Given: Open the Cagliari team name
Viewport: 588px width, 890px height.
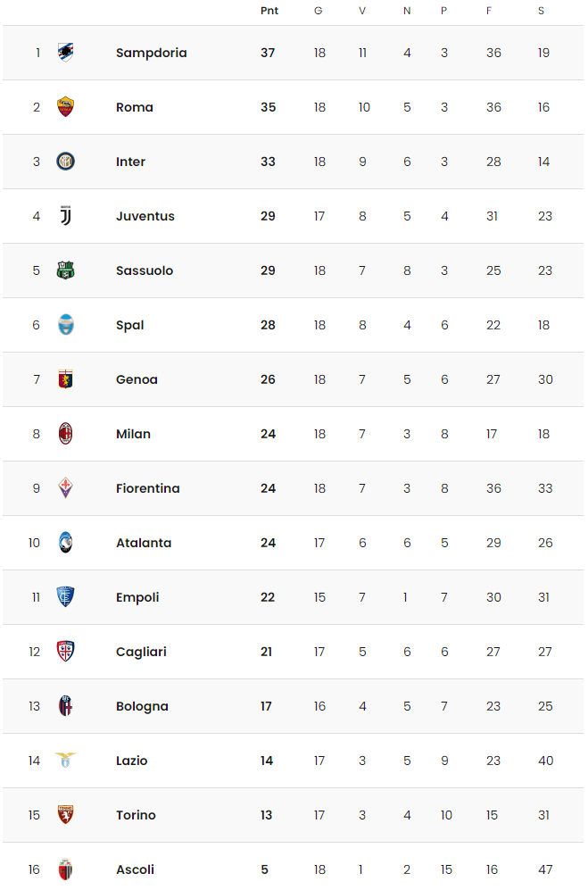Looking at the screenshot, I should pos(141,653).
